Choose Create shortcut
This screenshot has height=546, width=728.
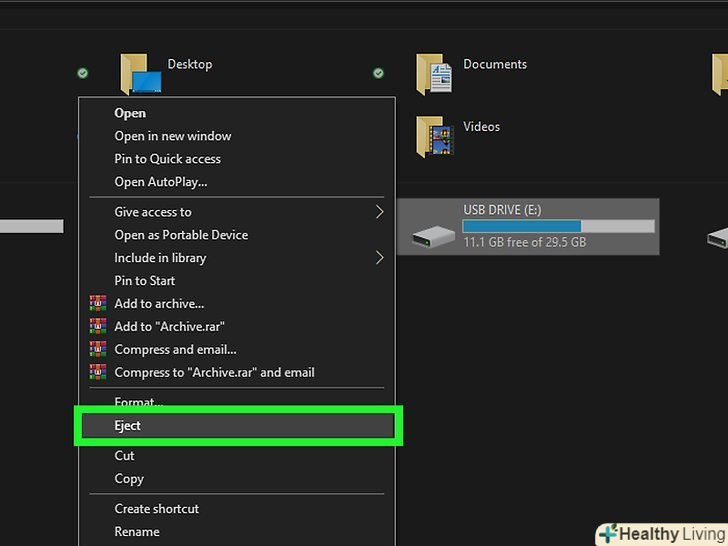click(237, 508)
